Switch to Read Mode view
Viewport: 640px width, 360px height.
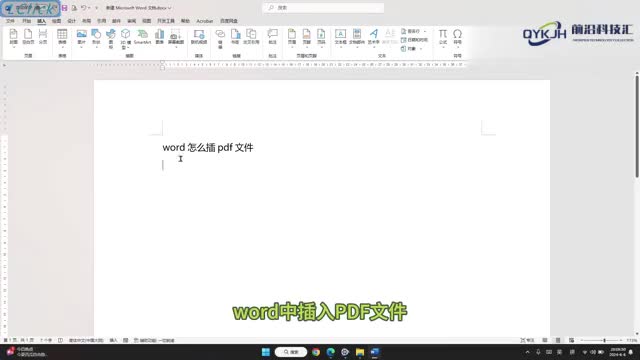pos(545,340)
